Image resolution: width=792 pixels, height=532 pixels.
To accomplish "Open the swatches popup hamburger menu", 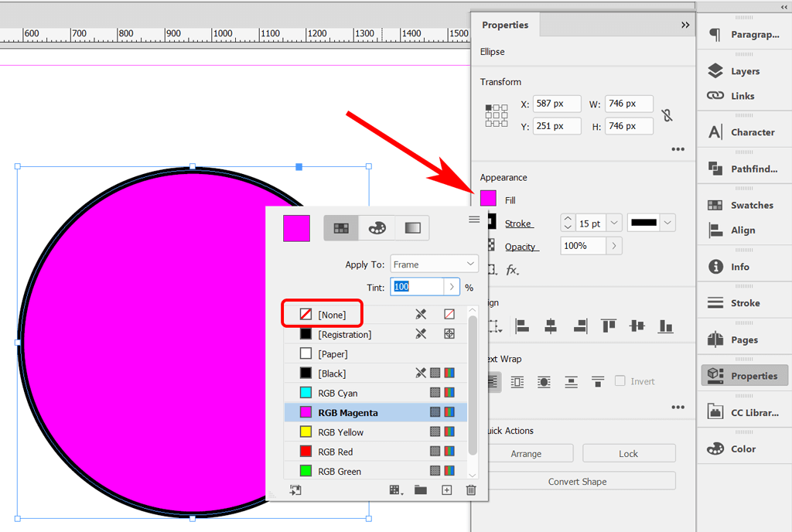I will pyautogui.click(x=474, y=220).
